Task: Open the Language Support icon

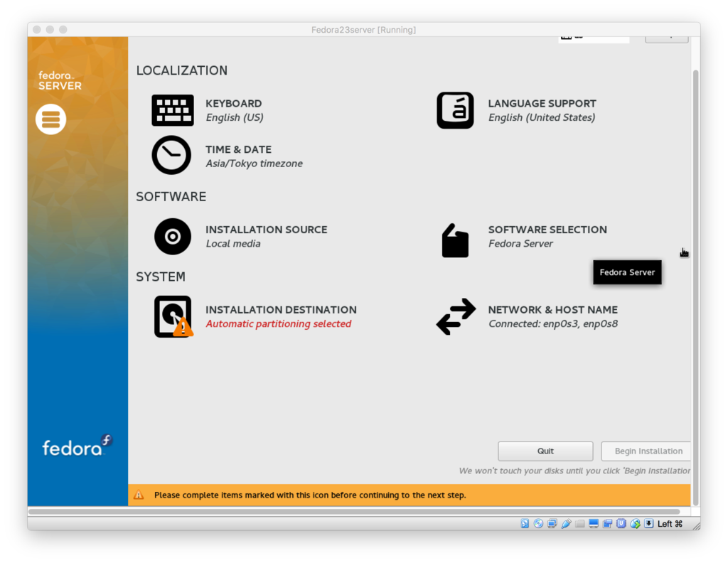Action: click(455, 110)
